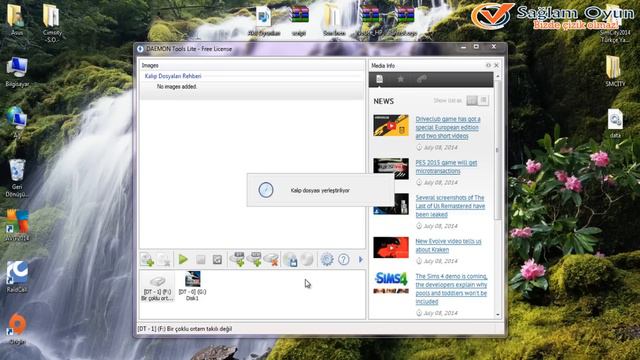Open the third tab in Media Info

422,79
